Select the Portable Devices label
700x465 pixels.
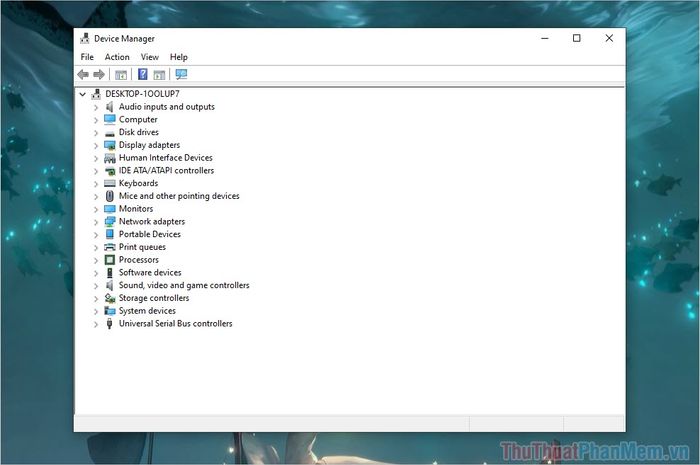click(x=150, y=234)
